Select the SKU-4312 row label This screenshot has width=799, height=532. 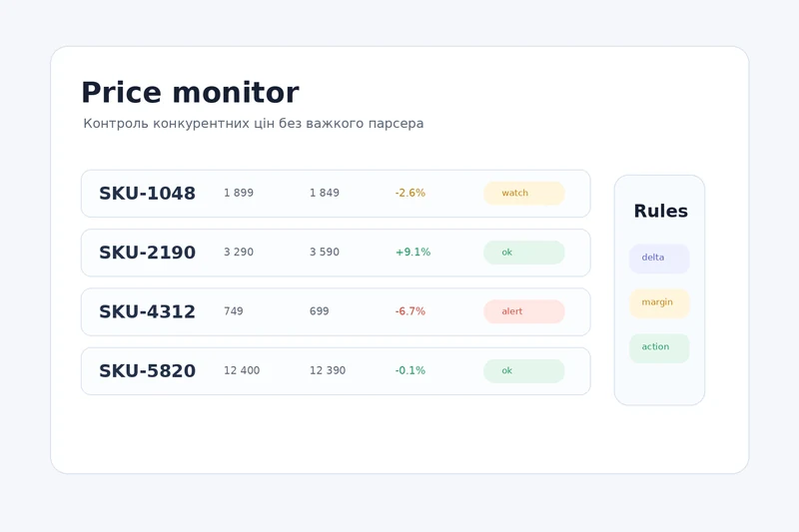(x=147, y=311)
